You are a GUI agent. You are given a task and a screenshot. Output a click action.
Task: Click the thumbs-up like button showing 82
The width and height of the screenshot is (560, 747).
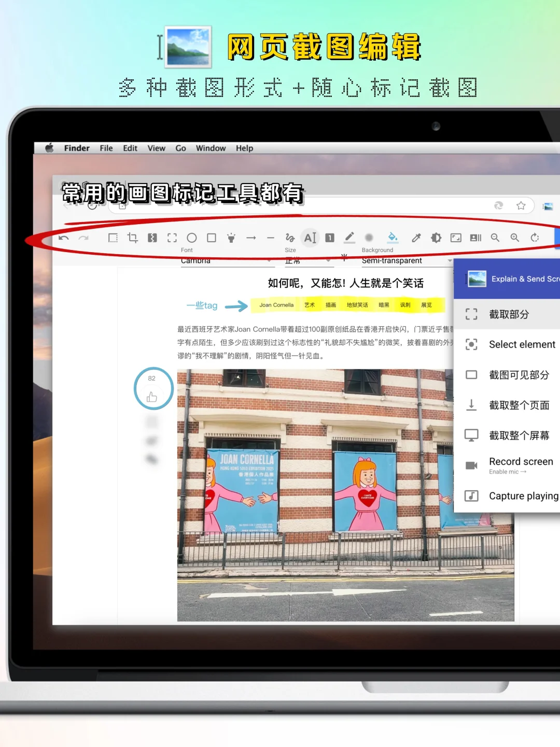pyautogui.click(x=153, y=389)
